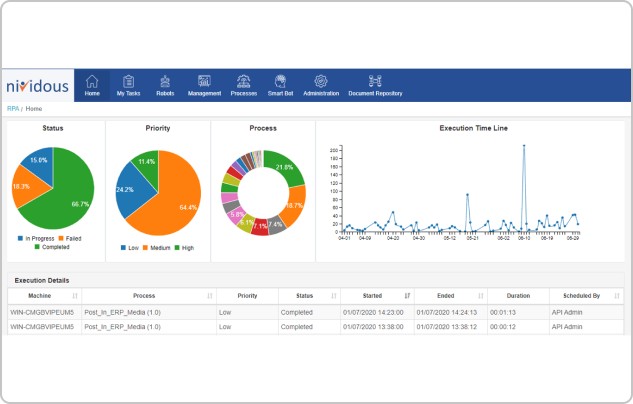Viewport: 633px width, 404px height.
Task: Select the 18.3% Failed pie slice
Action: point(28,186)
